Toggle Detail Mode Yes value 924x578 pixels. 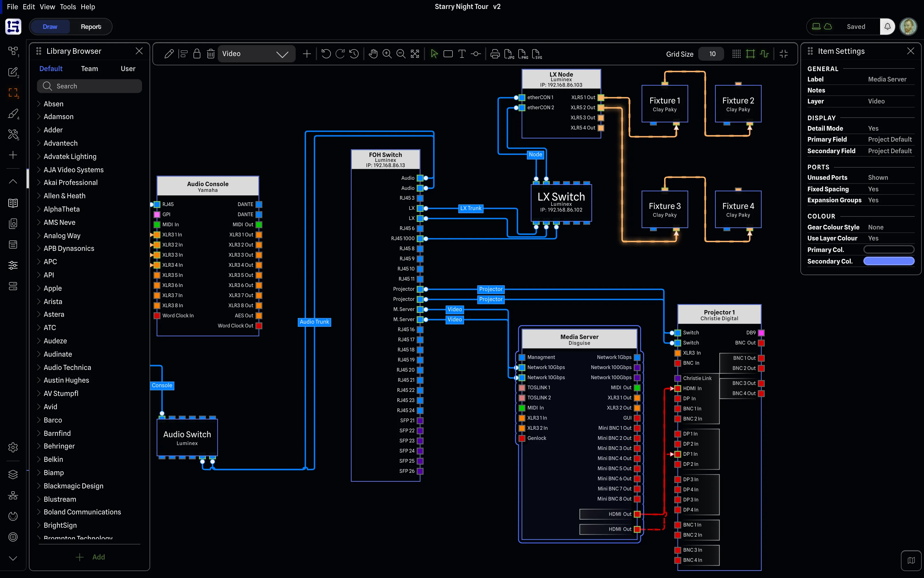[x=873, y=128]
